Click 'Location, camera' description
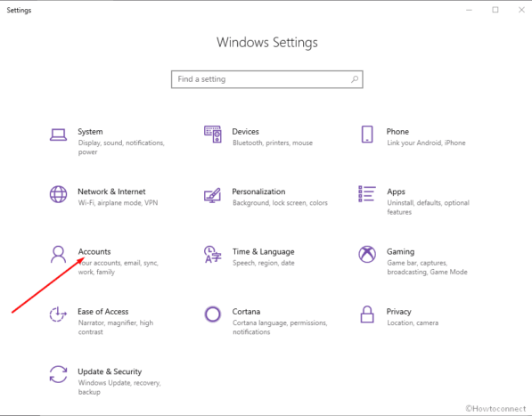This screenshot has width=532, height=416. click(413, 322)
